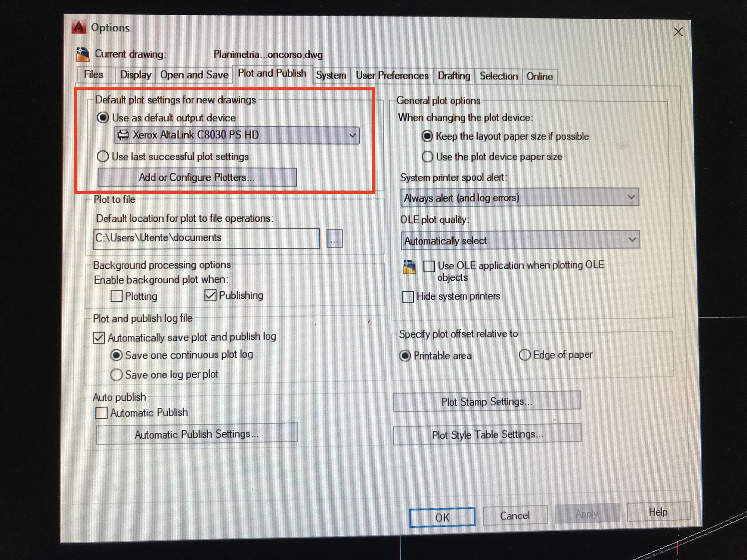This screenshot has height=560, width=747.
Task: Expand the OLE plot quality dropdown
Action: coord(520,240)
